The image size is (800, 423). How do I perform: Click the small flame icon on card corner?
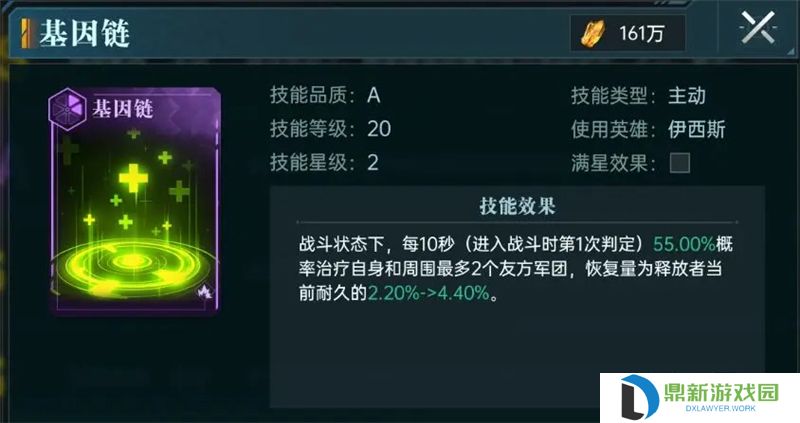(x=205, y=292)
